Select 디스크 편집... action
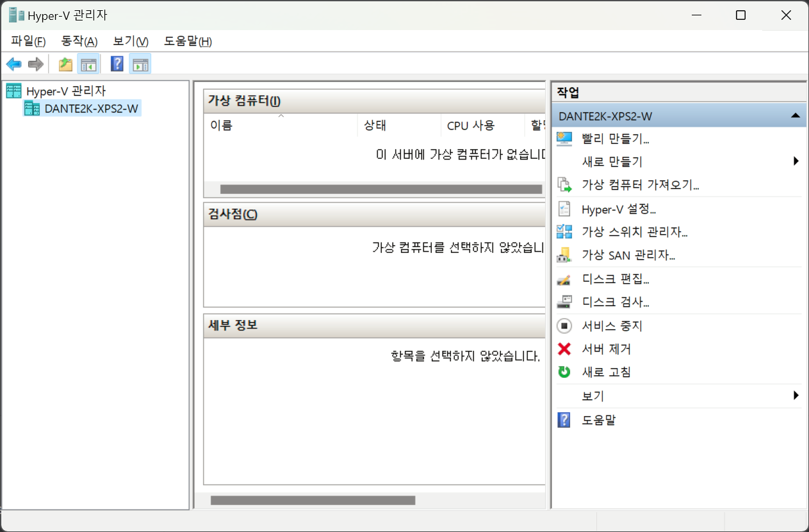809x532 pixels. (x=616, y=279)
